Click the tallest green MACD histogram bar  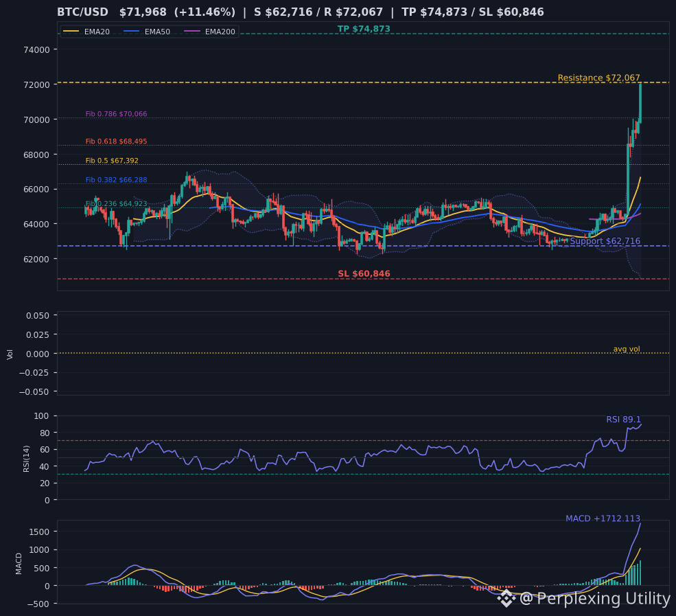(640, 573)
